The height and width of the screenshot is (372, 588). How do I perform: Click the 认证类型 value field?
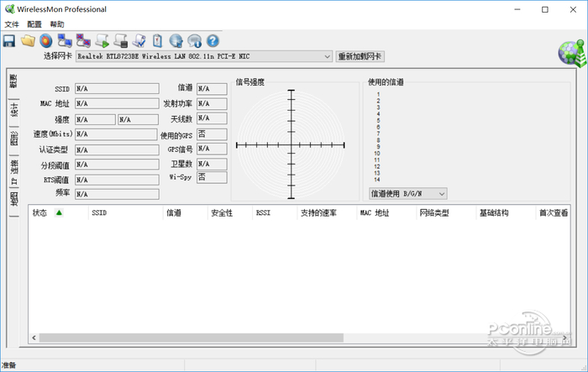(x=117, y=150)
